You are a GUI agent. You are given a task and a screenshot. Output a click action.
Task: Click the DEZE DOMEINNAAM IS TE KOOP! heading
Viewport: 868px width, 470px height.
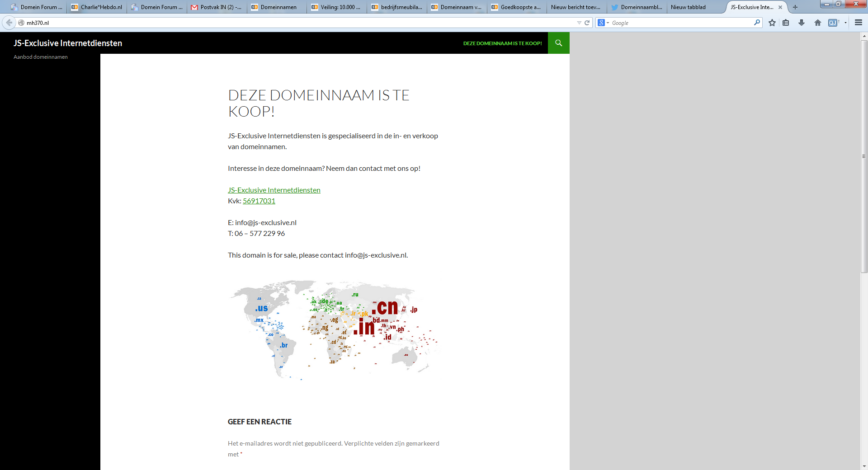tap(319, 103)
